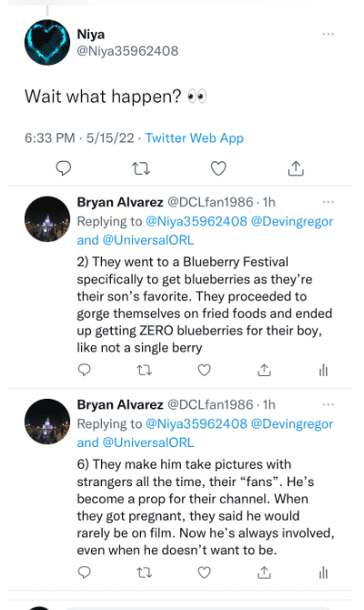Open Bryan Alvarez's avatar on the Blueberry reply
This screenshot has height=610, width=364.
47,219
